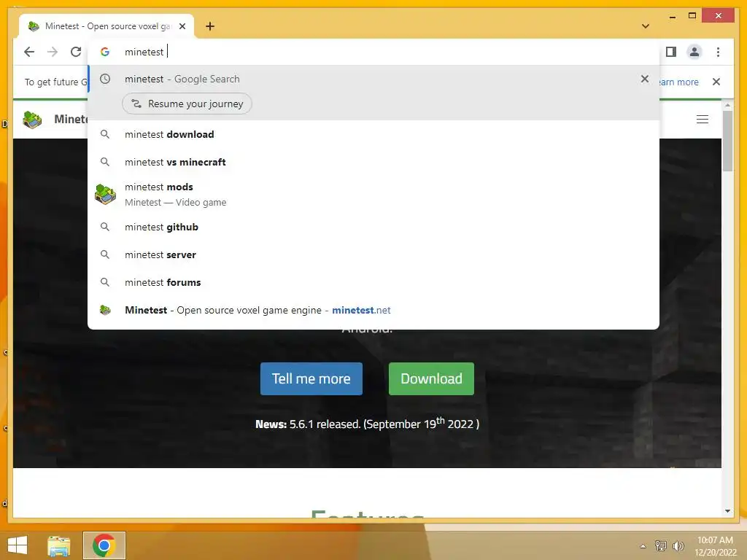
Task: Click the green Download button
Action: pyautogui.click(x=431, y=378)
